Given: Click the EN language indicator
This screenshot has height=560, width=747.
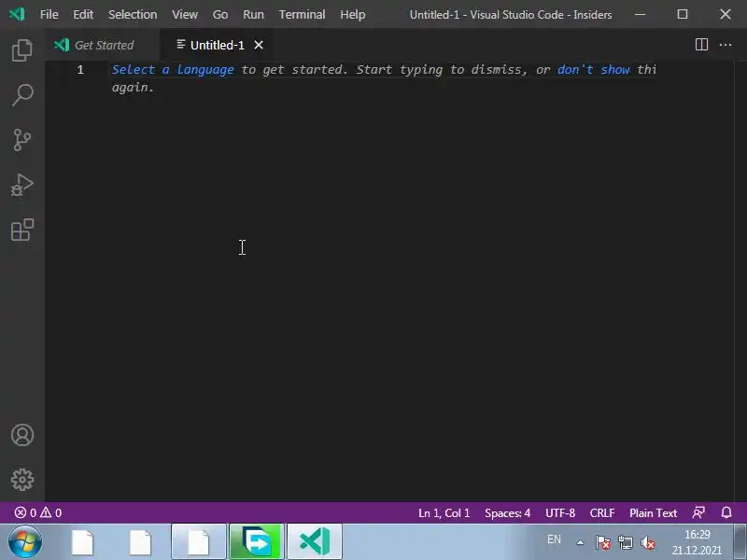Looking at the screenshot, I should [x=554, y=539].
